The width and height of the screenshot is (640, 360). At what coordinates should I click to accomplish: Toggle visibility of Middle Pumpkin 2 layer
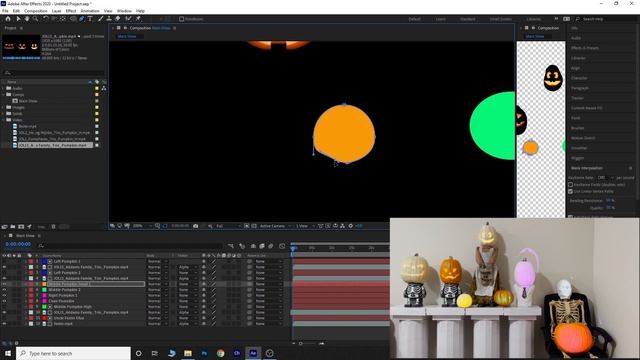4,290
